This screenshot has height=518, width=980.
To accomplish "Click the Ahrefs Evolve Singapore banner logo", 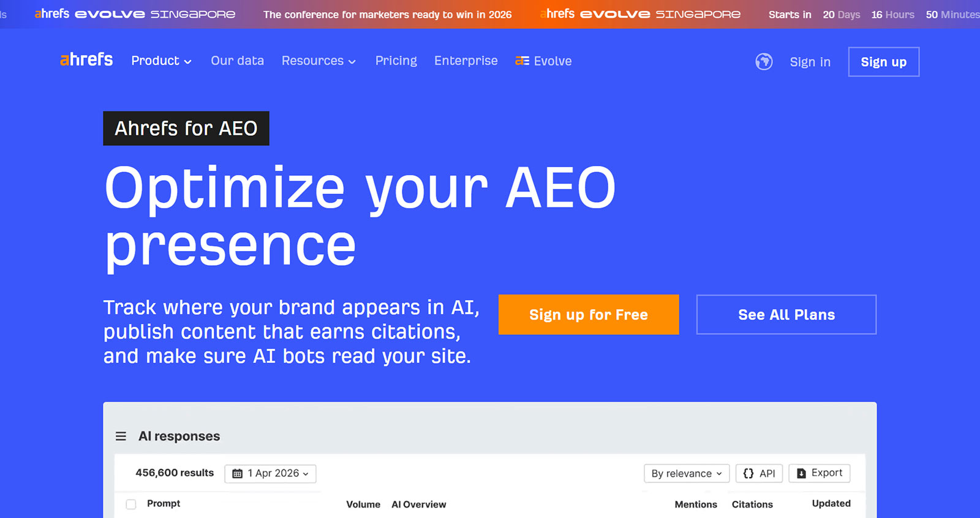I will [135, 14].
